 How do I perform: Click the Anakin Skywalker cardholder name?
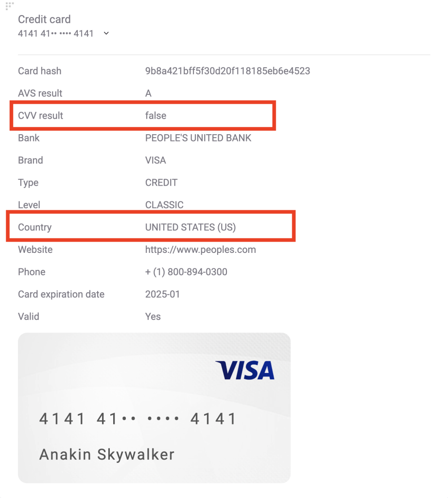(107, 454)
